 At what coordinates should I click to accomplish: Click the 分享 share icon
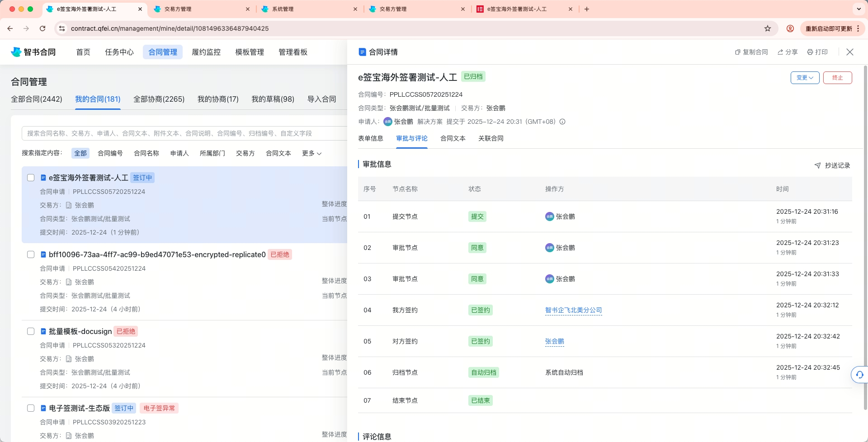click(x=780, y=52)
